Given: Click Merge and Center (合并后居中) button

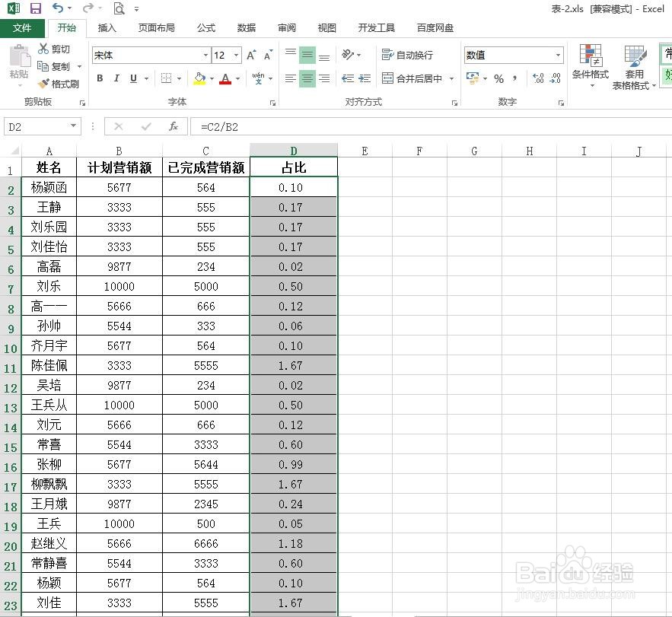Looking at the screenshot, I should pyautogui.click(x=412, y=78).
